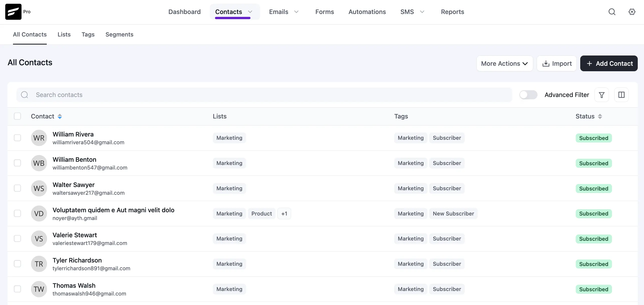Click the Product list badge
644x305 pixels.
(x=262, y=214)
